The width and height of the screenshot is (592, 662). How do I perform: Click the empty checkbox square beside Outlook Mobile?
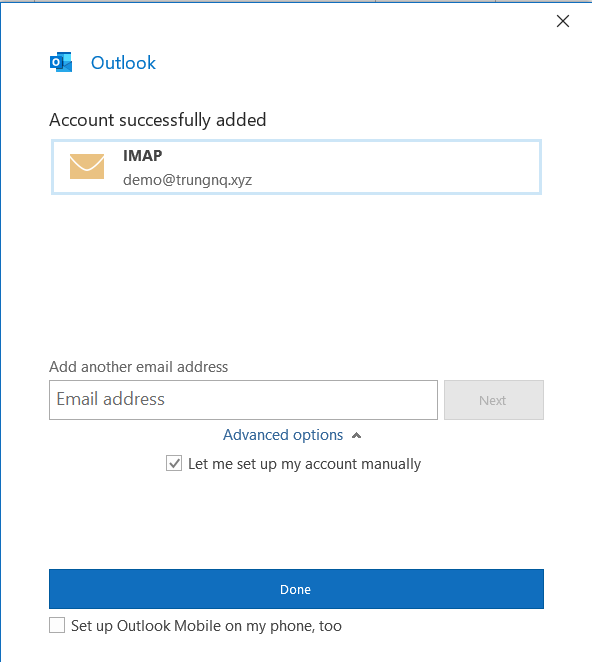(57, 625)
